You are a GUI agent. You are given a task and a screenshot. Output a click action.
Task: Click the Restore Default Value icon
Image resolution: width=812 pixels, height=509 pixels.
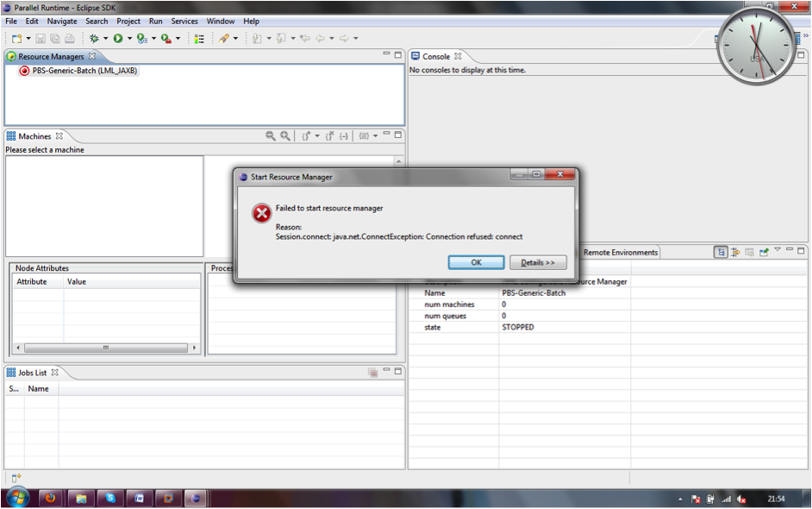pos(749,253)
